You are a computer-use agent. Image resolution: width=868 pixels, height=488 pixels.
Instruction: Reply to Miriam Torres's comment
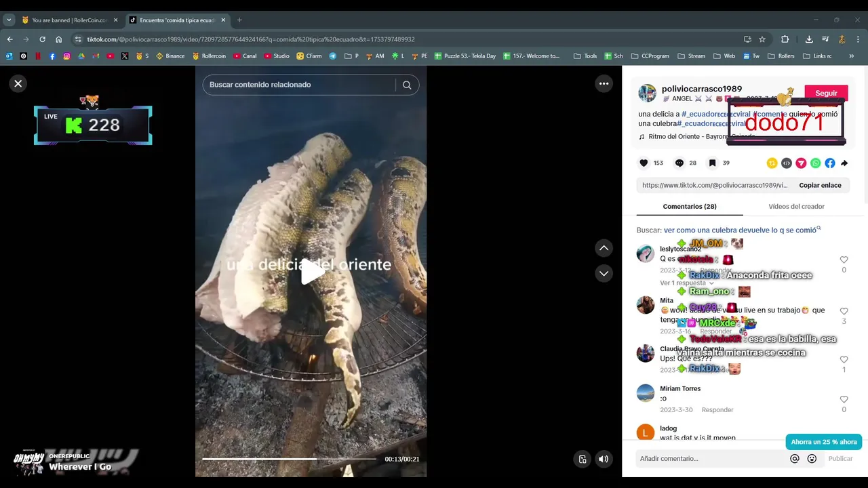(x=717, y=409)
